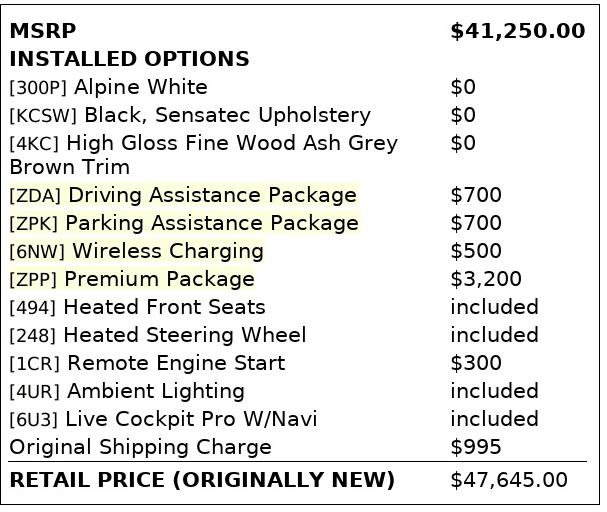Screen dimensions: 607x512
Task: Select High Gloss Fine Wood Ash Grey text
Action: click(x=232, y=143)
